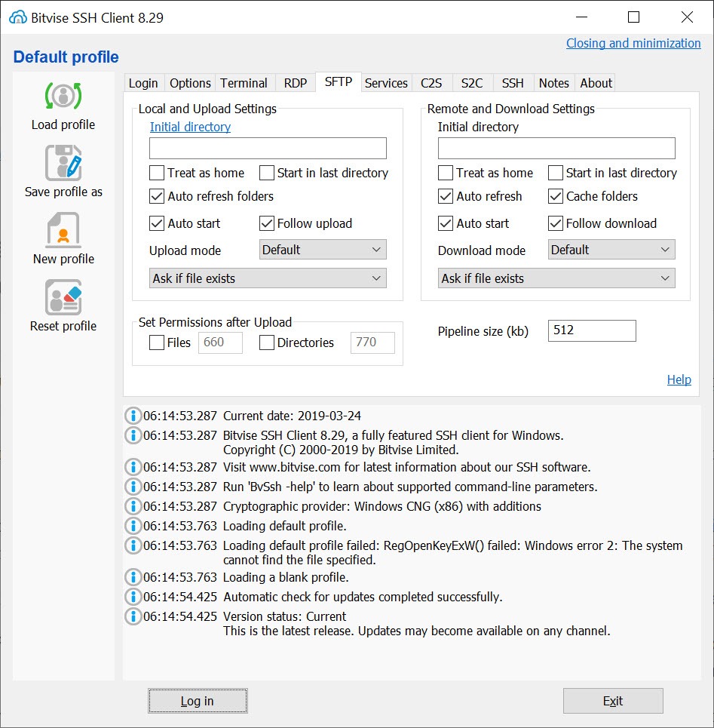The height and width of the screenshot is (728, 714).
Task: Open the Options tab
Action: 190,83
